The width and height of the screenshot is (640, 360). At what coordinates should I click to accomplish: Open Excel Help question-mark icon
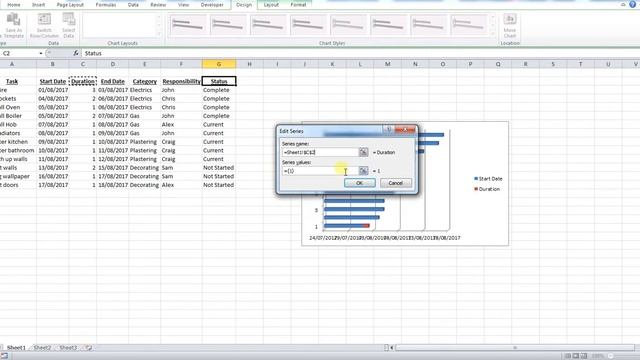point(632,4)
